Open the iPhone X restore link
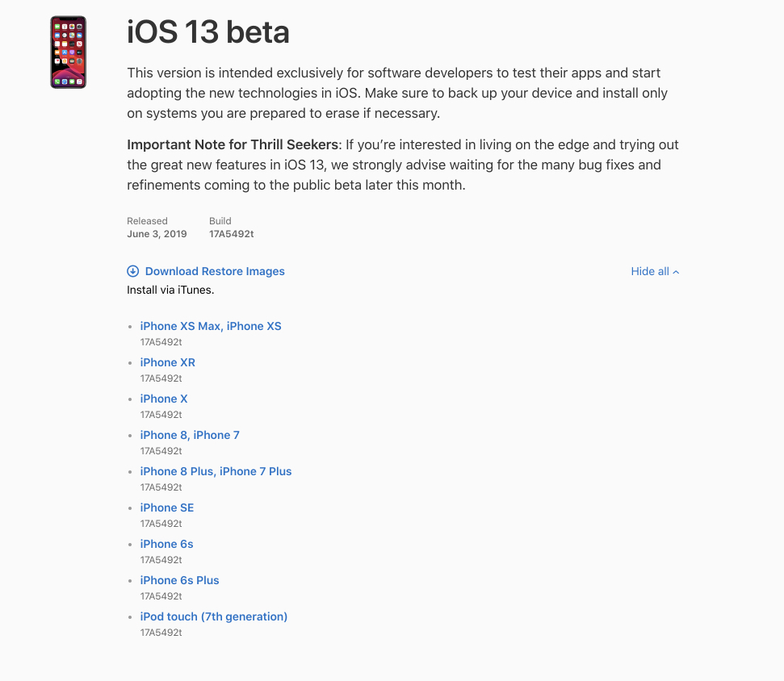The width and height of the screenshot is (784, 681). [x=164, y=399]
